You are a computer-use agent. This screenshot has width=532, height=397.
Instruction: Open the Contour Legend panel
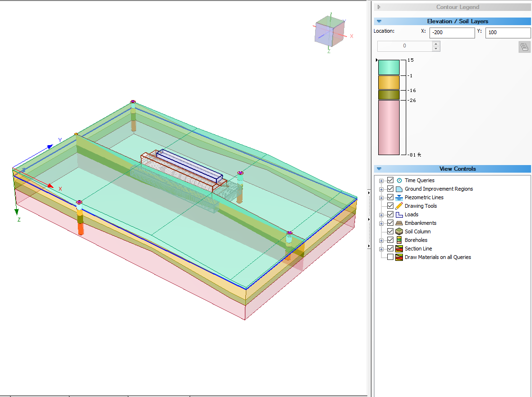coord(379,7)
